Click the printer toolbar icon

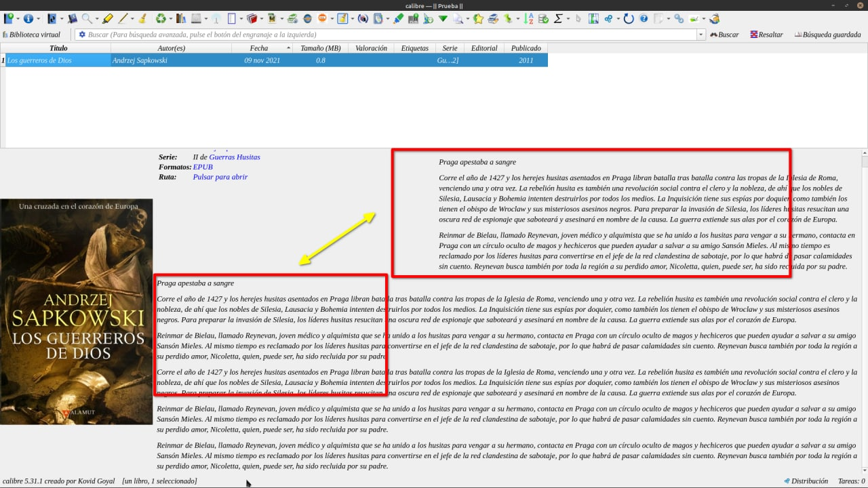pos(493,19)
